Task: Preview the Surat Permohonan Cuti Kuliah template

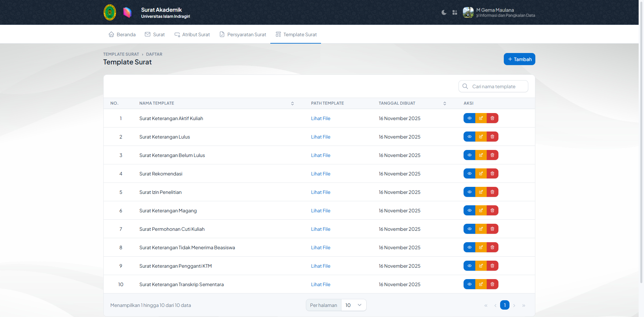Action: click(469, 229)
